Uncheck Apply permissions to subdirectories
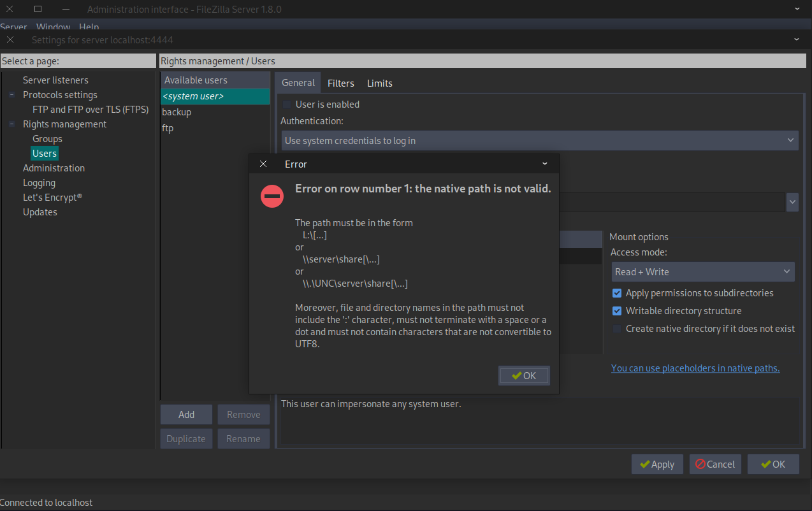 pyautogui.click(x=616, y=293)
